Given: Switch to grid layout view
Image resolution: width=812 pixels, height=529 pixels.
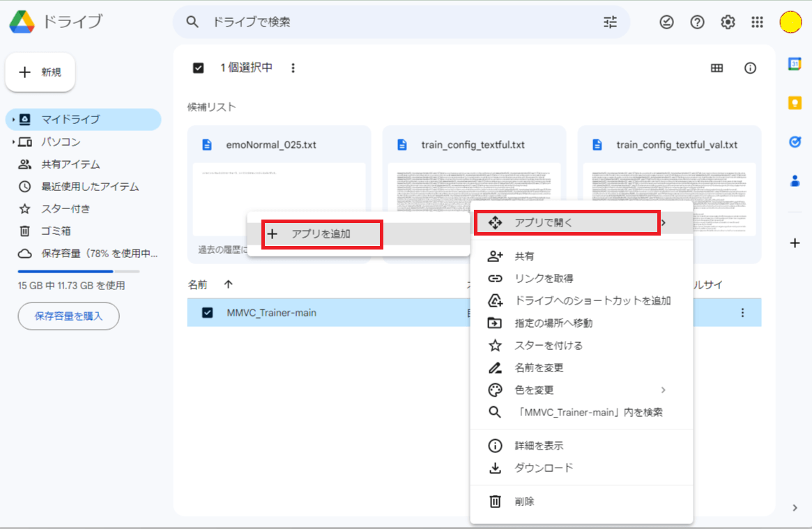Looking at the screenshot, I should (717, 68).
